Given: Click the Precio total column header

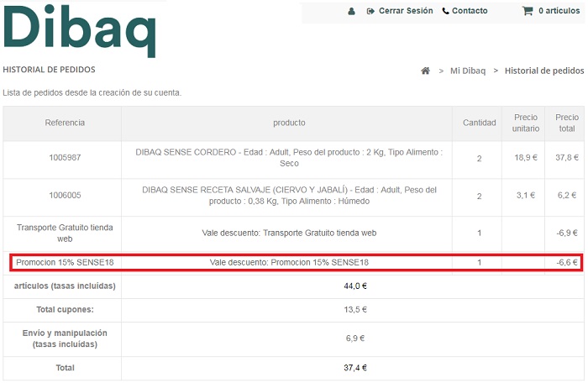Looking at the screenshot, I should pyautogui.click(x=567, y=123).
